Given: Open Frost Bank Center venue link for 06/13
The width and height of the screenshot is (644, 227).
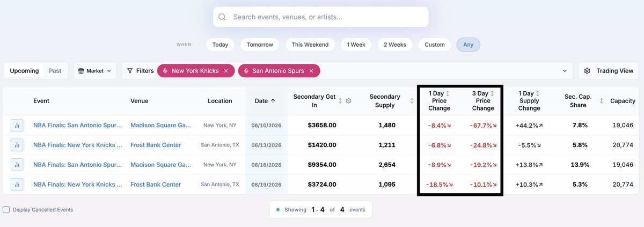Looking at the screenshot, I should pos(156,145).
